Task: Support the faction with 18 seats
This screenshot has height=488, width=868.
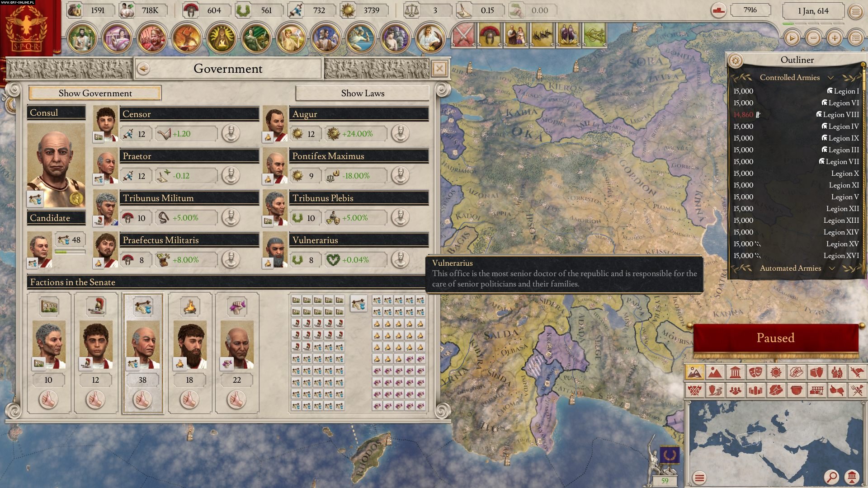Action: [x=189, y=400]
